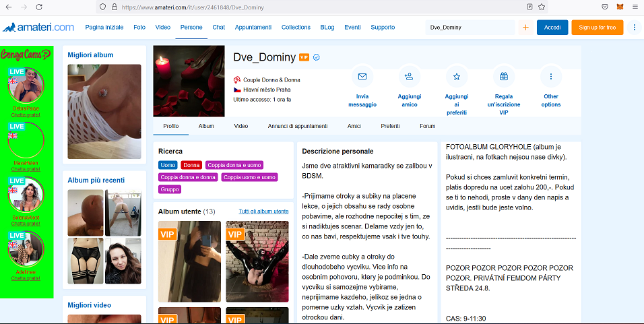Image resolution: width=644 pixels, height=324 pixels.
Task: Open the Other options three-dot menu
Action: click(551, 77)
